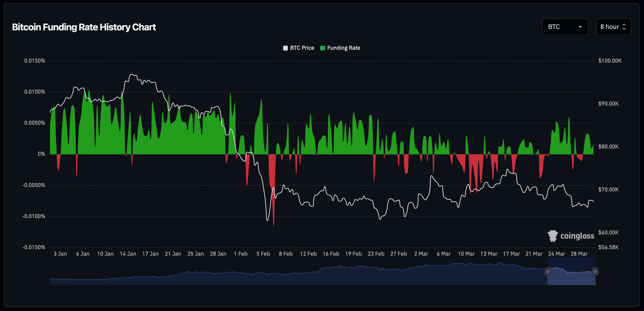The image size is (644, 311).
Task: Click the up-down arrows on interval selector
Action: click(624, 27)
